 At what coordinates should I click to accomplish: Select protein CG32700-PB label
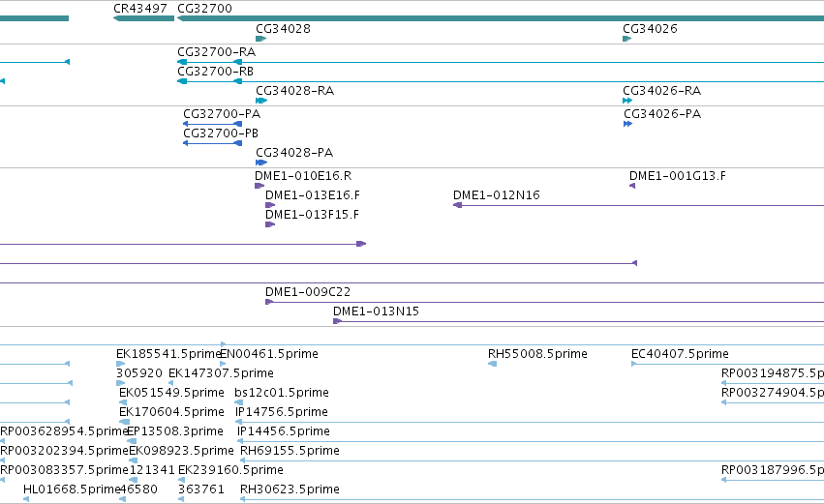221,133
